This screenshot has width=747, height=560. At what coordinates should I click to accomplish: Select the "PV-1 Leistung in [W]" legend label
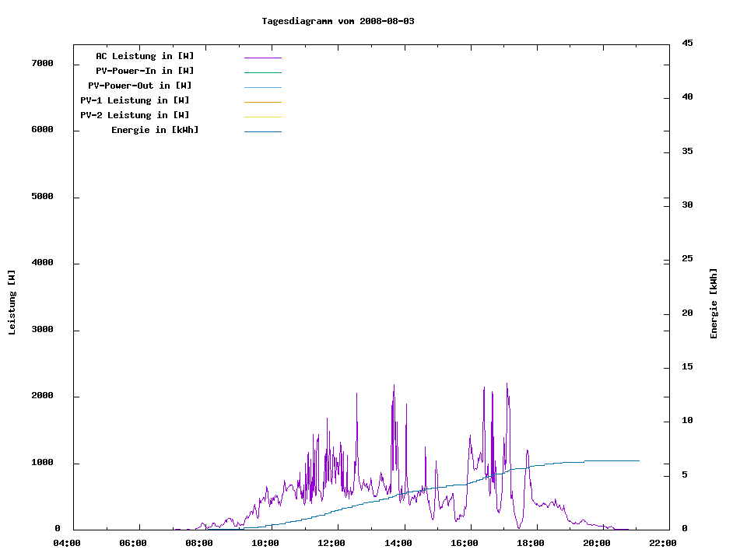[x=135, y=100]
